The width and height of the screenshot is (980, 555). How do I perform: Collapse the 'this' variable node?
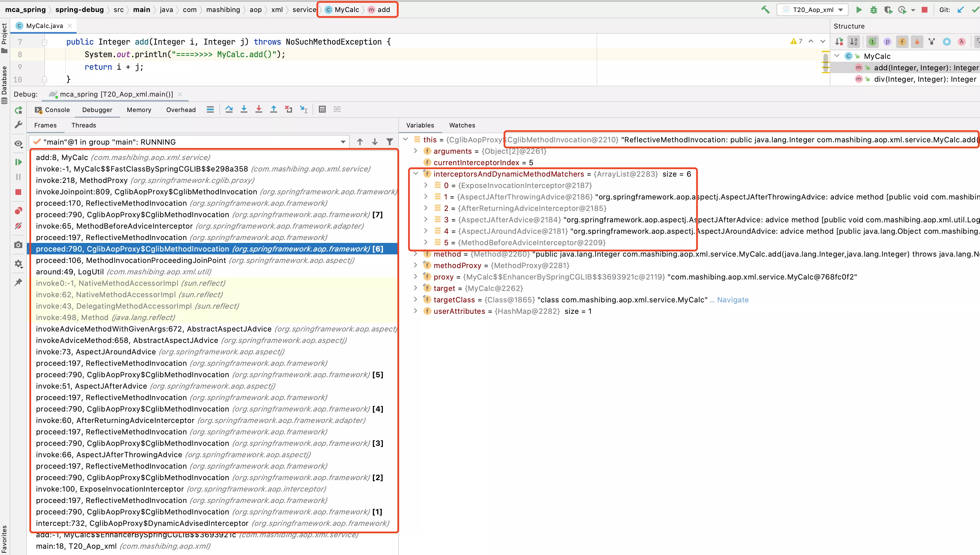click(406, 139)
